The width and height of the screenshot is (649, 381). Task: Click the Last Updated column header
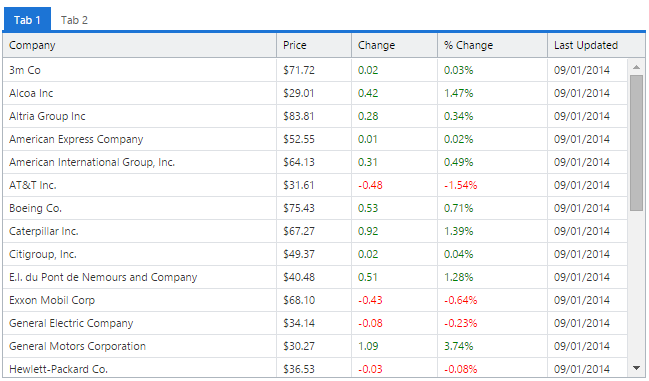pyautogui.click(x=596, y=45)
